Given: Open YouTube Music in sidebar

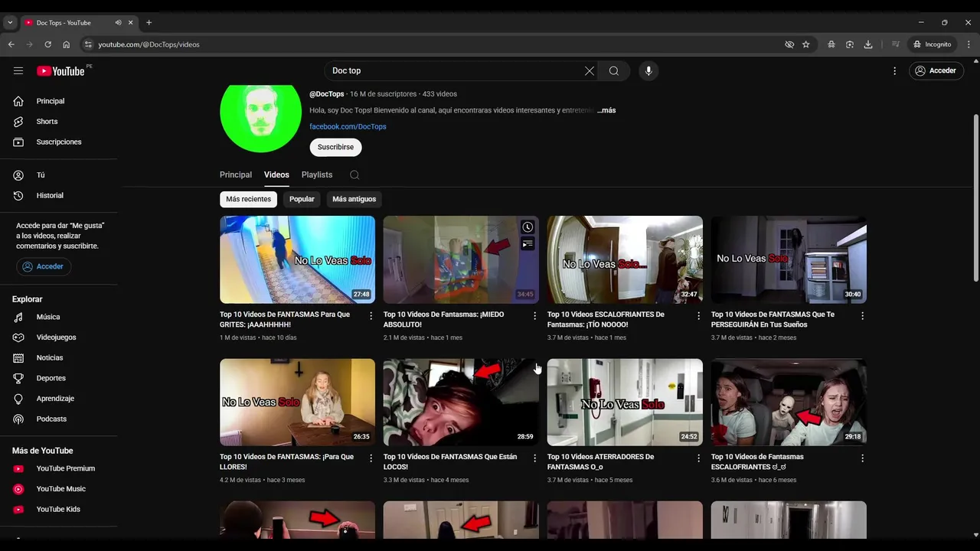Looking at the screenshot, I should point(59,489).
